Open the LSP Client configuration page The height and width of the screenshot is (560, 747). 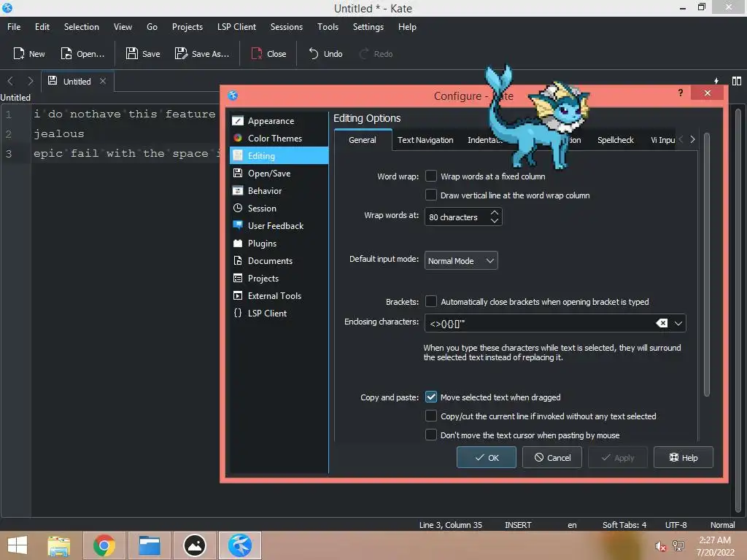pyautogui.click(x=279, y=314)
